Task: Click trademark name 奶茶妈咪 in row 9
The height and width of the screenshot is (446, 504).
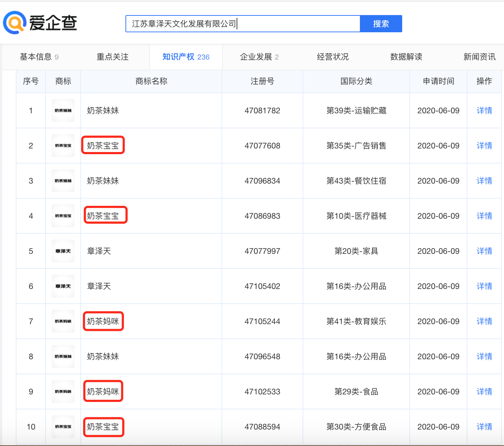Action: coord(103,392)
